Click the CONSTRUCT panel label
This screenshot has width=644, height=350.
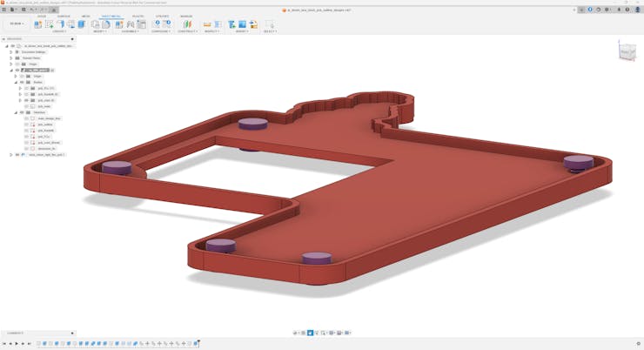187,31
